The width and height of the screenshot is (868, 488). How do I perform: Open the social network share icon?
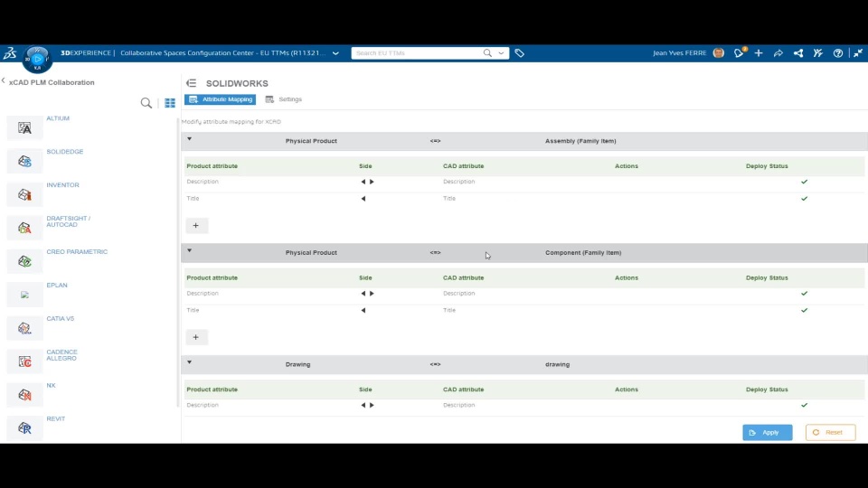[798, 53]
